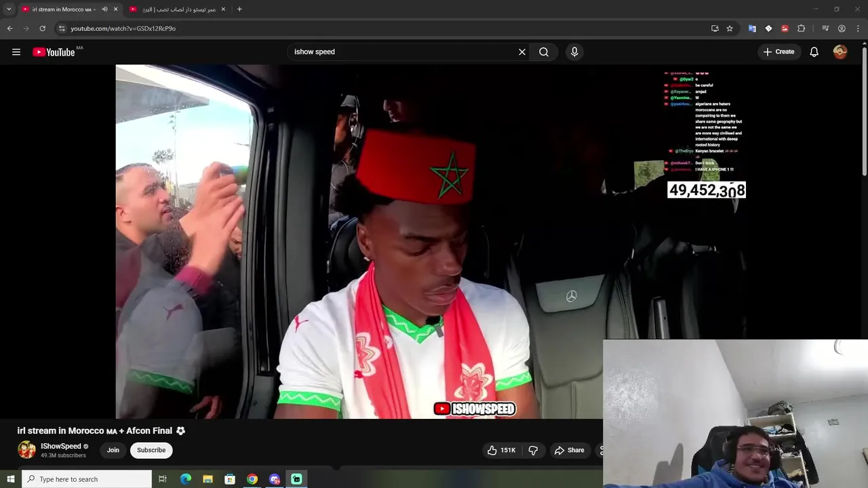Open Chrome three-dot menu
This screenshot has width=868, height=488.
click(858, 28)
